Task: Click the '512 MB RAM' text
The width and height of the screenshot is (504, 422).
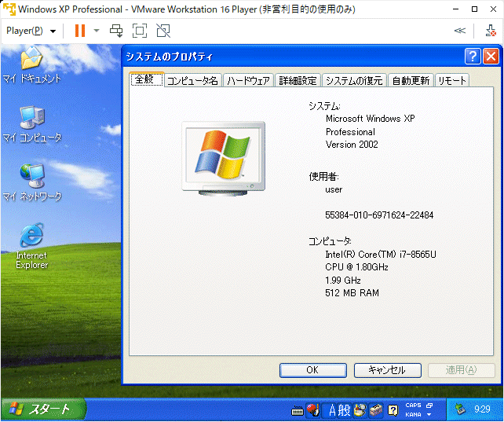Action: pos(352,292)
